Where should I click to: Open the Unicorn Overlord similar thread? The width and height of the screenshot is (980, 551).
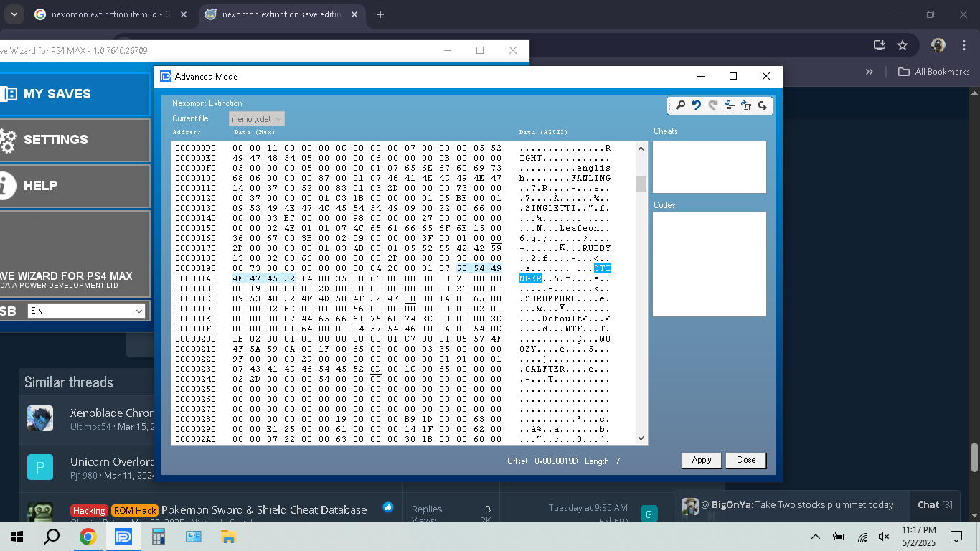[x=112, y=462]
